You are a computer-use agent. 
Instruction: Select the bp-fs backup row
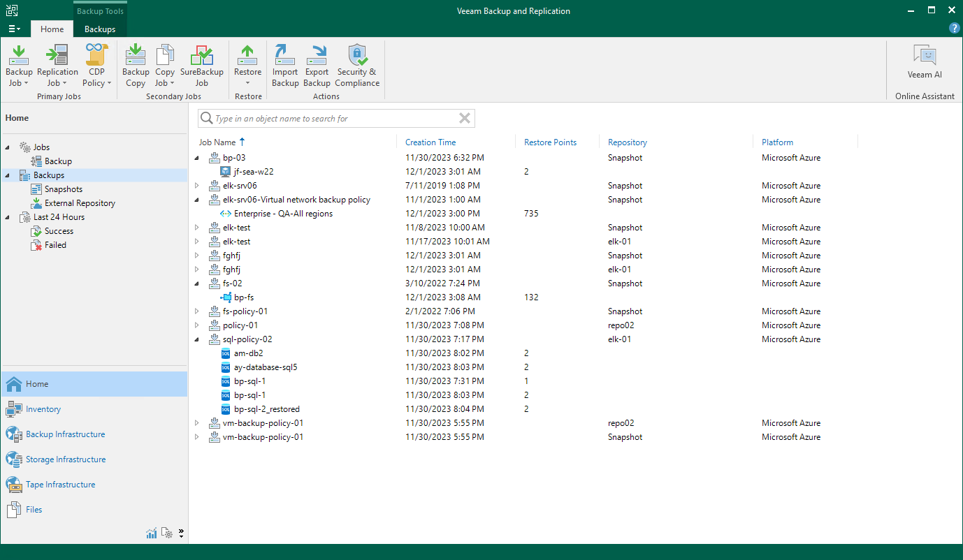575,297
